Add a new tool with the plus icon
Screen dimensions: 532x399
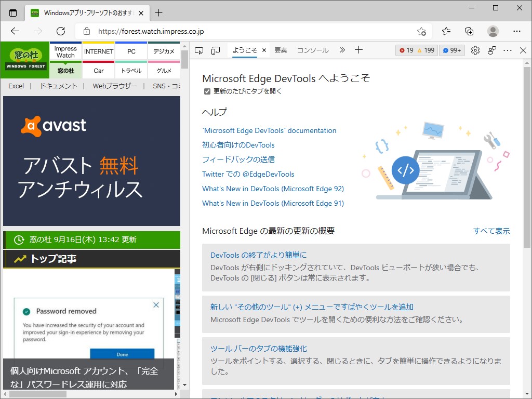click(x=358, y=50)
